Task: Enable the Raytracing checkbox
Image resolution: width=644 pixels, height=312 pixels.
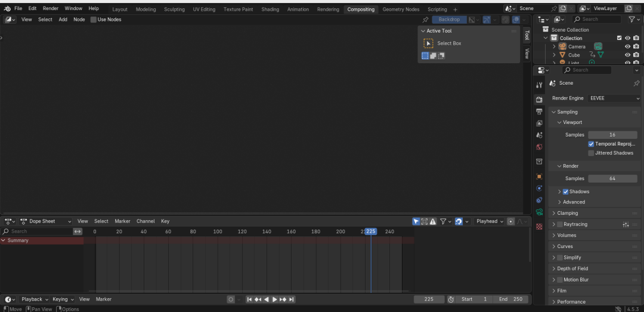Action: coord(559,224)
